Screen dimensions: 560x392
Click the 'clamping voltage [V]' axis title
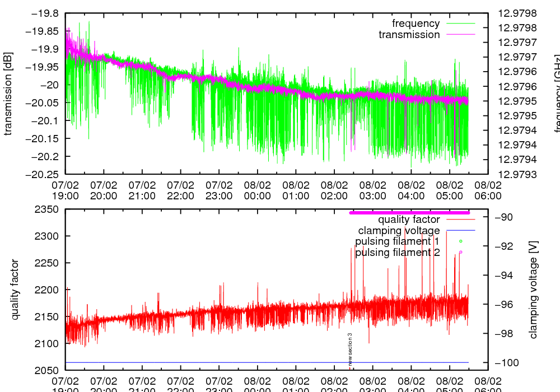533,290
